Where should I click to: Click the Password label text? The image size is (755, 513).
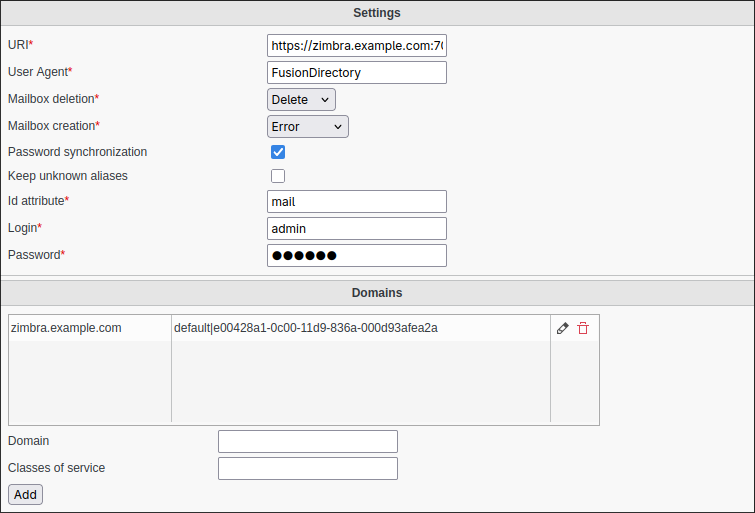coord(34,255)
